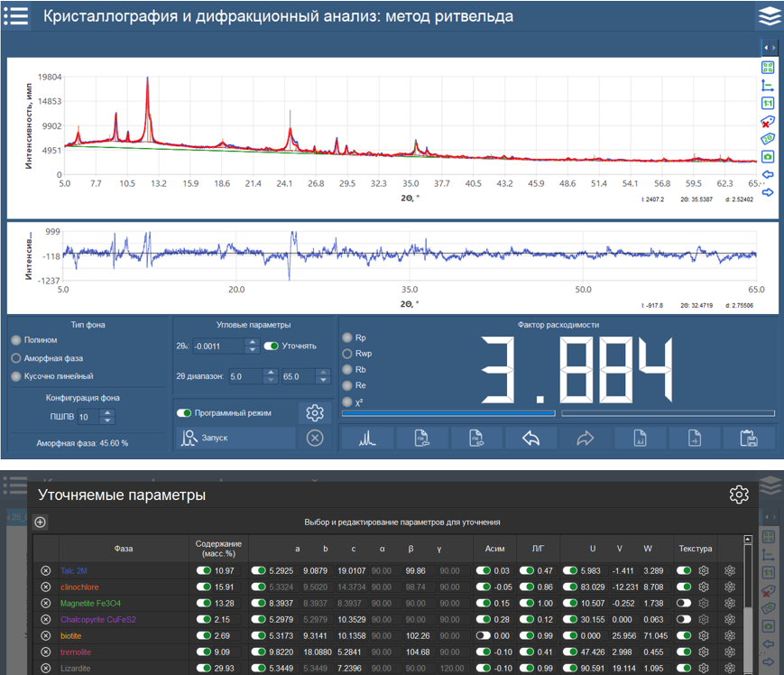Screen dimensions: 784x675
Task: Click the red X remove labels tag icon
Action: (x=768, y=121)
